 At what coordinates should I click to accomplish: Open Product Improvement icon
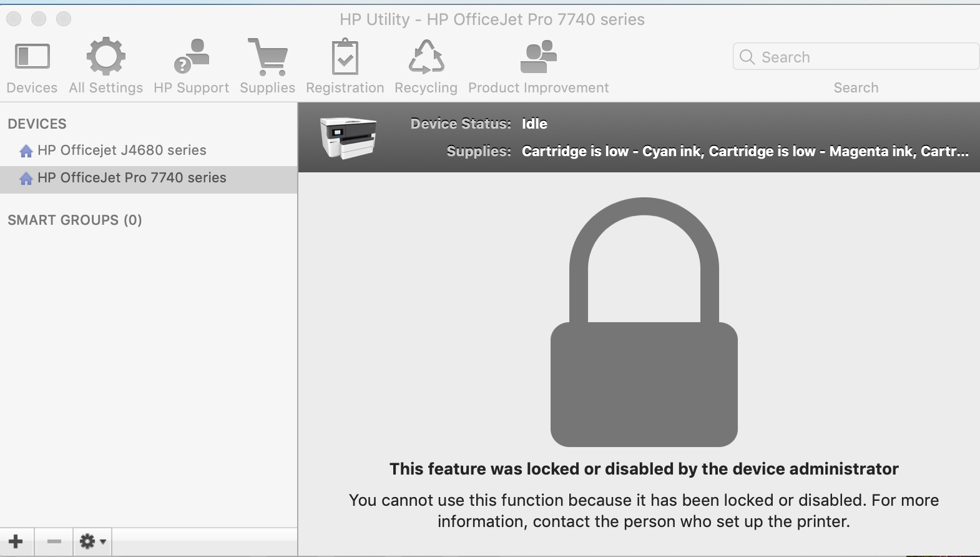tap(538, 57)
